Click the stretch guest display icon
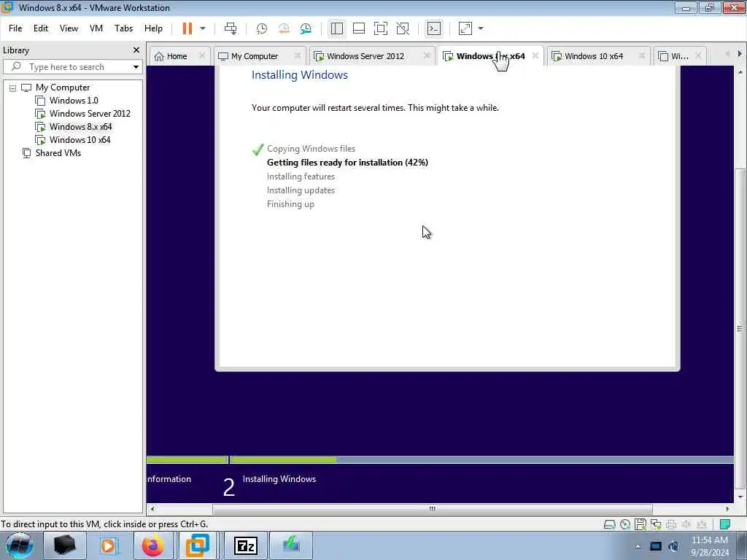 465,28
